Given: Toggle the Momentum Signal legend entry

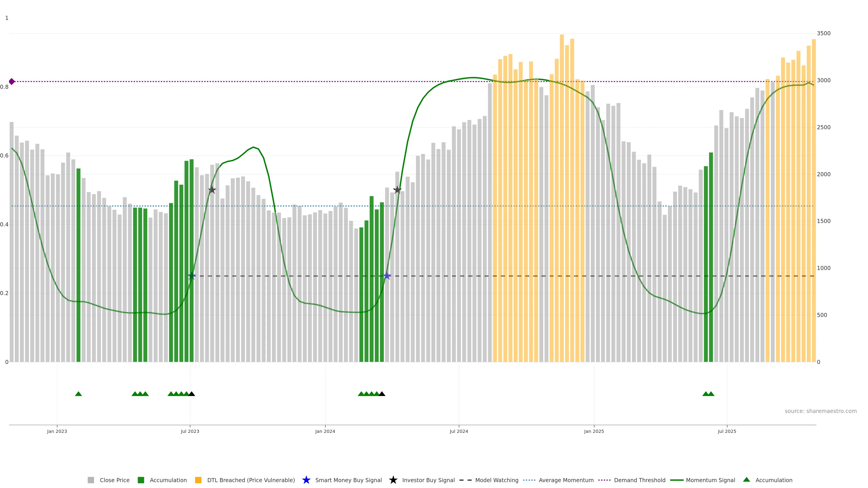Looking at the screenshot, I should 710,480.
